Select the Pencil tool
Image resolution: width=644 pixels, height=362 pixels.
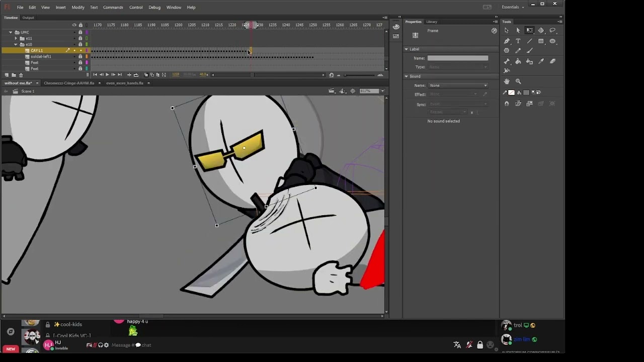point(518,50)
